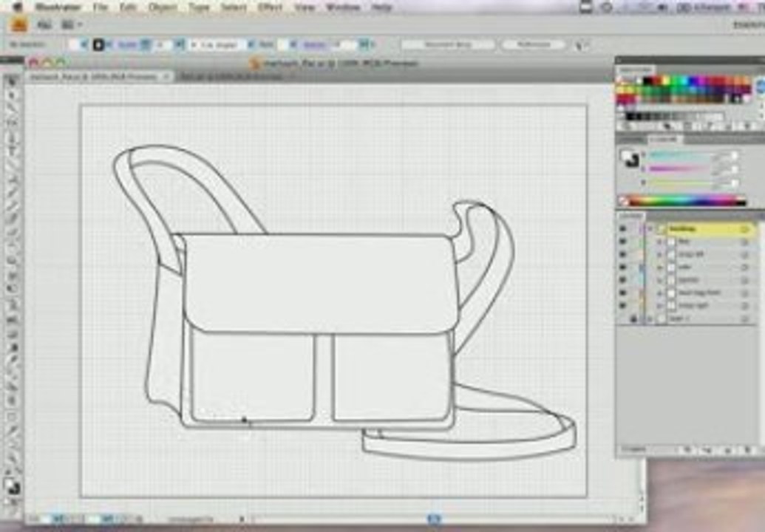Click the Stroke link in Control bar
The width and height of the screenshot is (765, 532).
pos(127,44)
